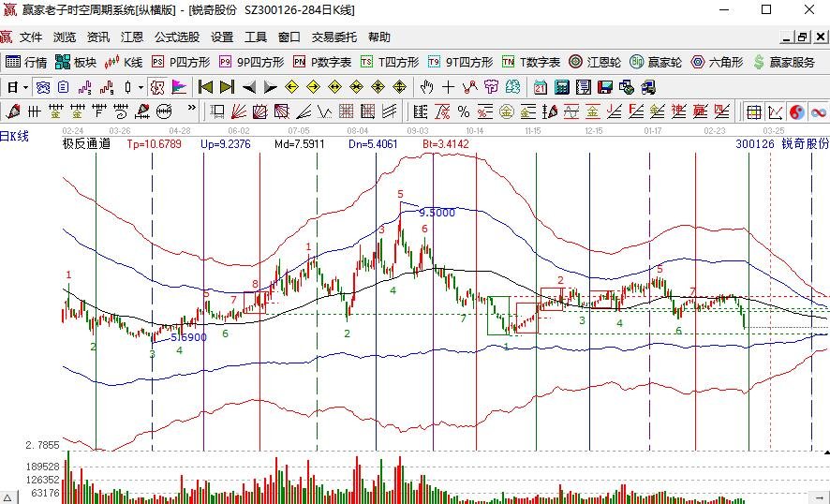Open the 窗口 menu

click(x=289, y=37)
